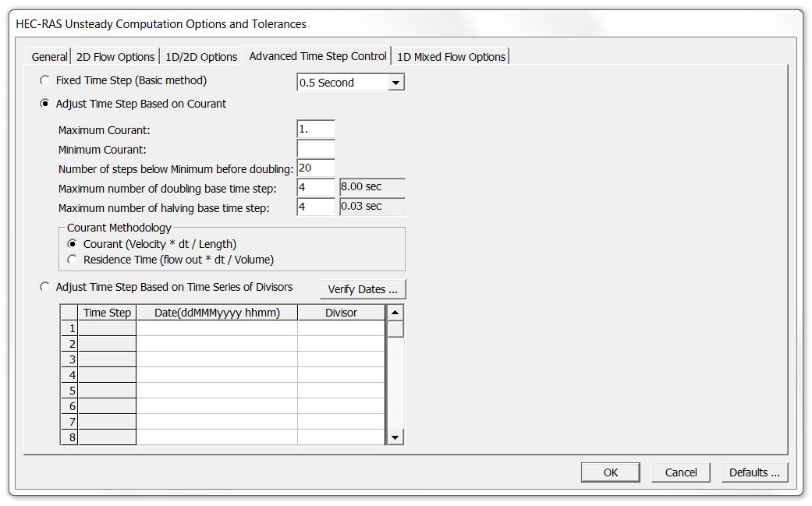Open the 2D Flow Options tab
812x506 pixels.
pos(115,56)
